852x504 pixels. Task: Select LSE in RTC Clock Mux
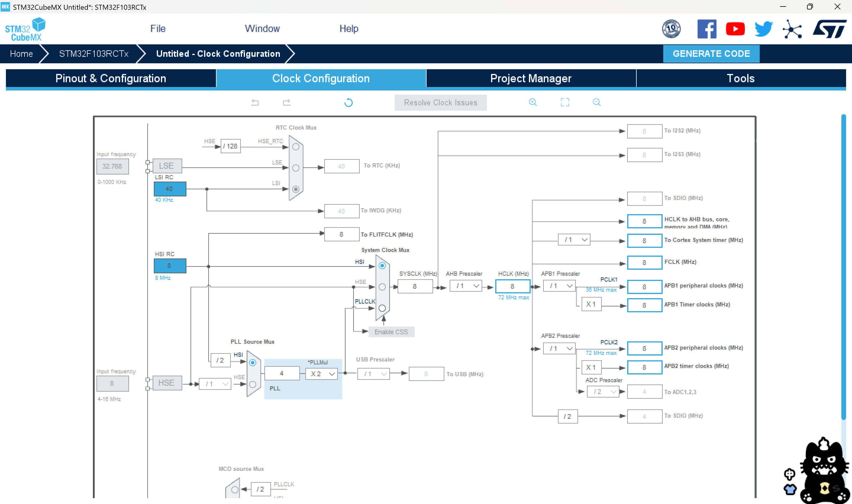(296, 168)
